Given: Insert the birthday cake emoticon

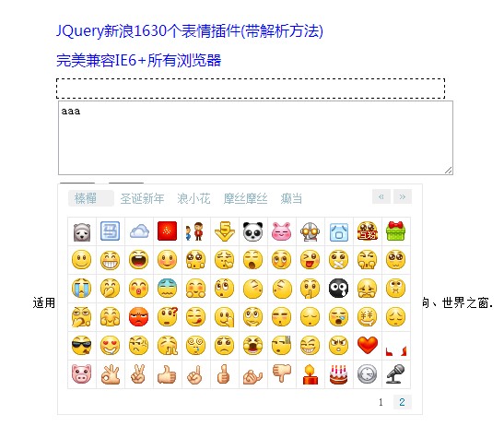Looking at the screenshot, I should [x=338, y=374].
